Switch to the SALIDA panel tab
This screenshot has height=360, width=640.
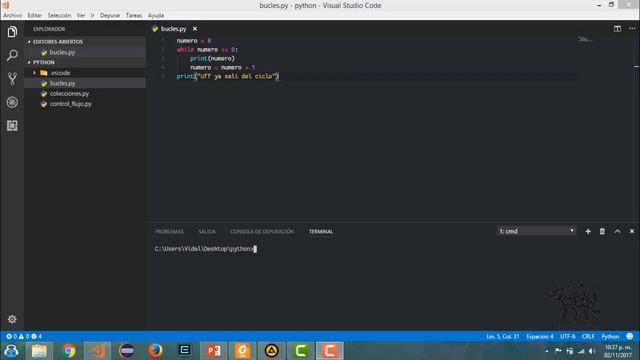207,231
